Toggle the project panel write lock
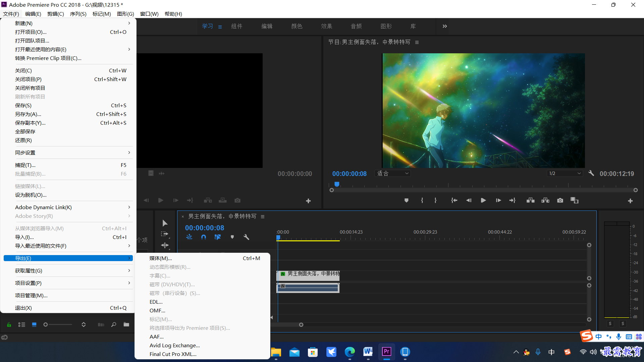This screenshot has width=644, height=362. coord(9,325)
